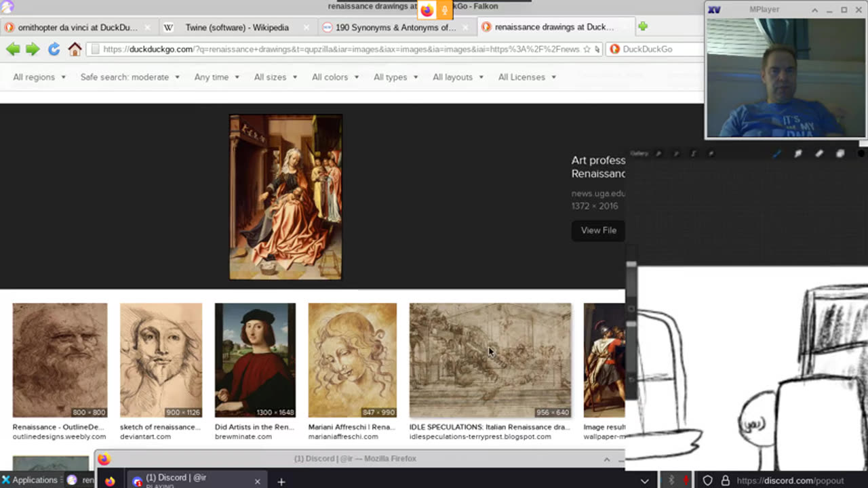Image resolution: width=868 pixels, height=488 pixels.
Task: Click the news.uga.edu source link
Action: click(598, 193)
